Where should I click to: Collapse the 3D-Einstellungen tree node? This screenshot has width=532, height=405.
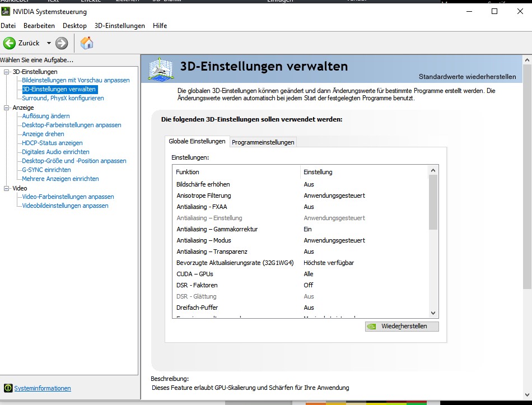click(x=6, y=72)
